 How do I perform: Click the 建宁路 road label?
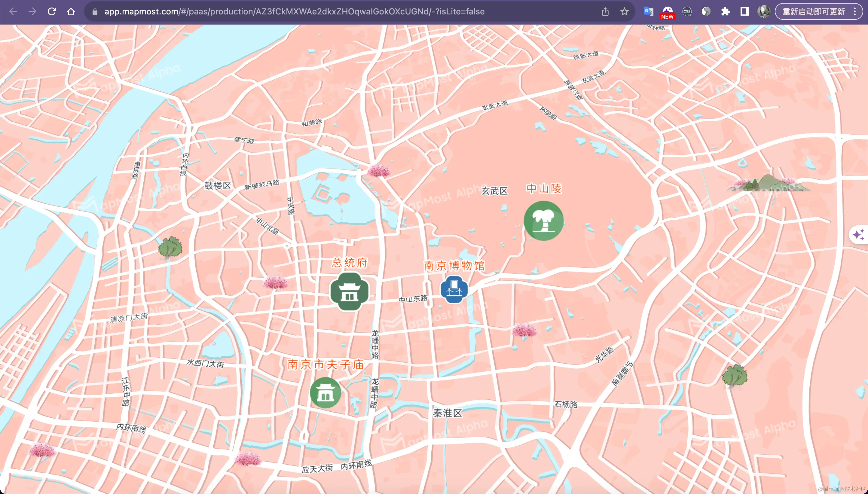click(244, 140)
